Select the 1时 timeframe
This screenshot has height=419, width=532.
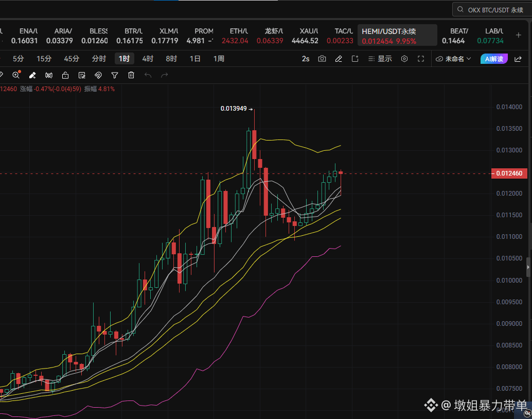click(124, 59)
